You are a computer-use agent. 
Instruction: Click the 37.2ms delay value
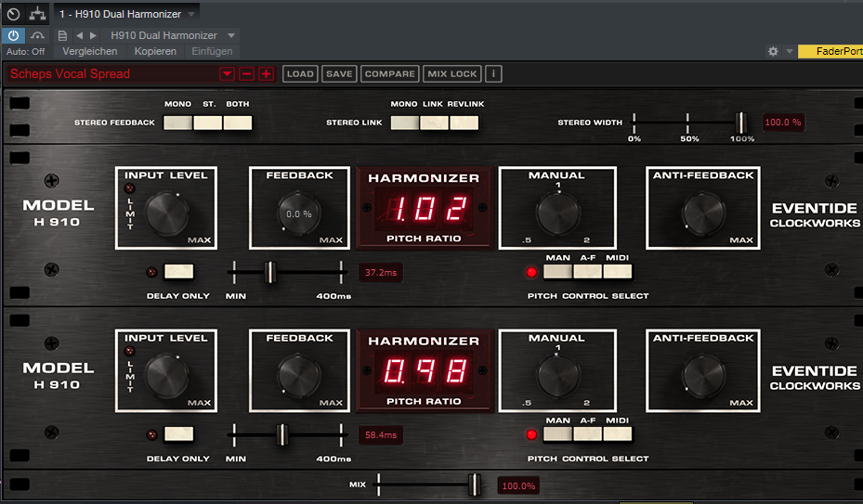[380, 272]
